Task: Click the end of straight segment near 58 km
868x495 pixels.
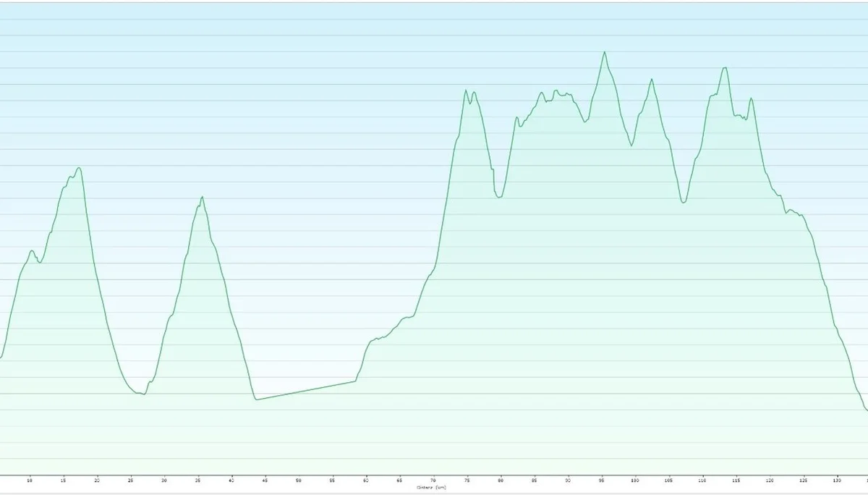Action: click(355, 381)
